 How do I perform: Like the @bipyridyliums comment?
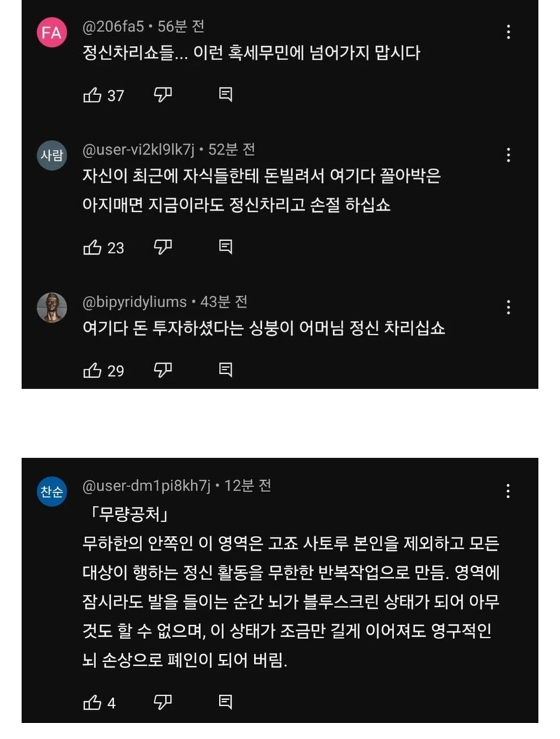point(92,370)
